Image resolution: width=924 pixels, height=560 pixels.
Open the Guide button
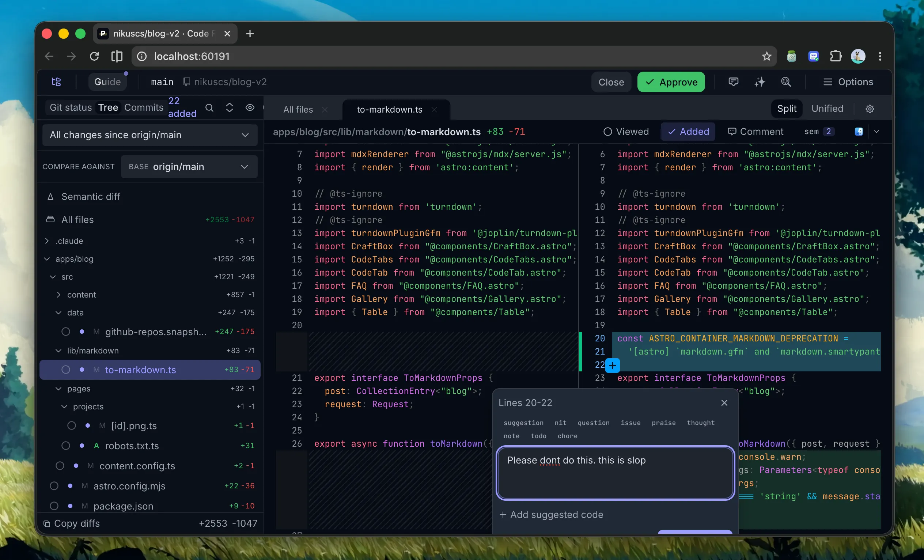tap(107, 82)
